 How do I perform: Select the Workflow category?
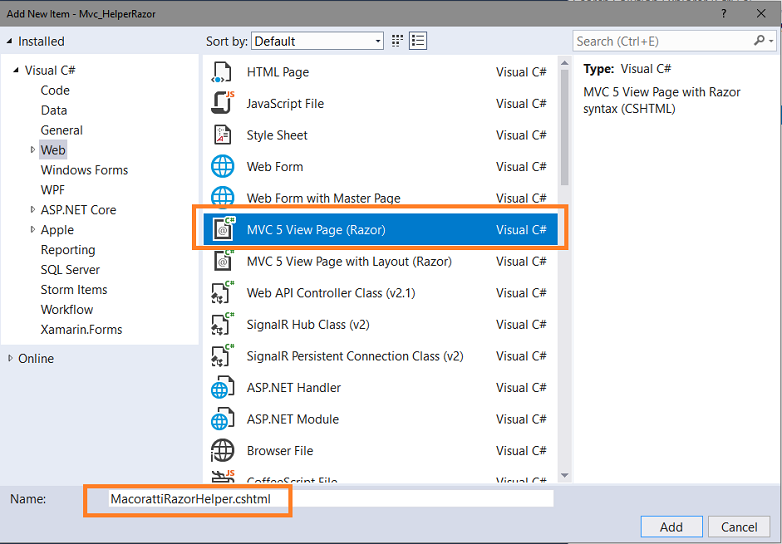67,310
